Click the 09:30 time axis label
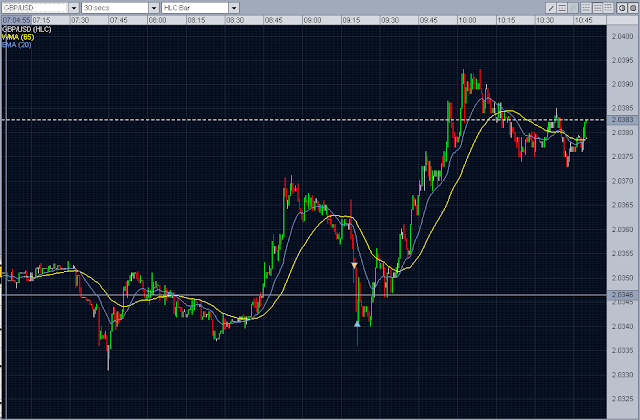The width and height of the screenshot is (640, 420). 390,20
